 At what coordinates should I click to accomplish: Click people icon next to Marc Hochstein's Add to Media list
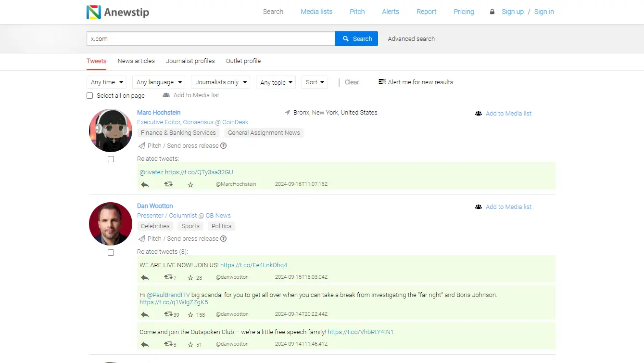(x=479, y=114)
